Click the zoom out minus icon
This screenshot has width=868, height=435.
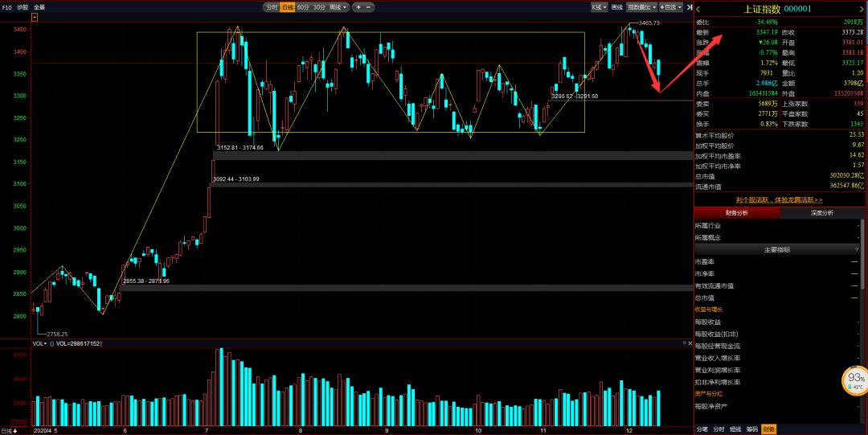coord(369,7)
